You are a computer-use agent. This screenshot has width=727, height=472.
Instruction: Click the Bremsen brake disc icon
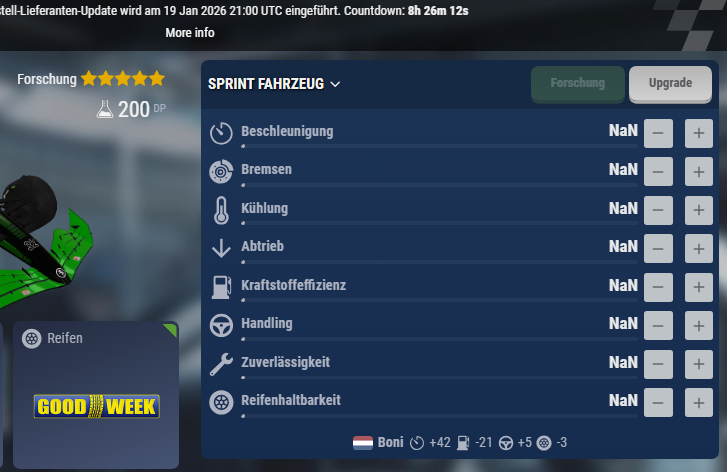[221, 172]
